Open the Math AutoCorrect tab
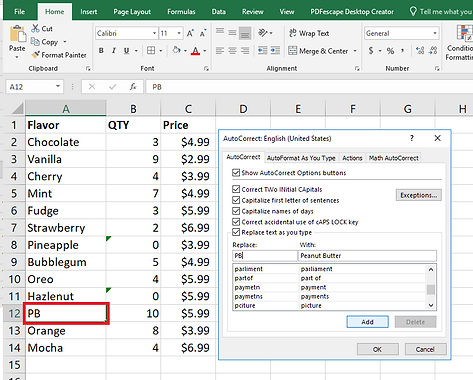 tap(394, 158)
